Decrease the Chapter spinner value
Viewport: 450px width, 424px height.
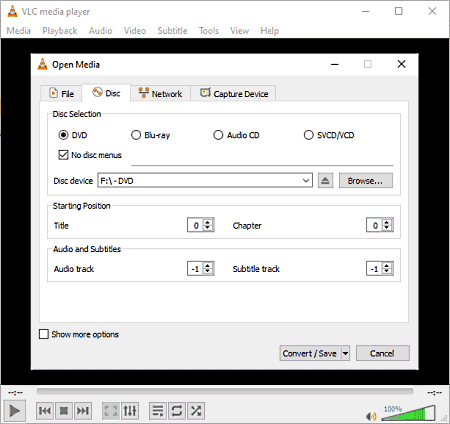(x=387, y=228)
